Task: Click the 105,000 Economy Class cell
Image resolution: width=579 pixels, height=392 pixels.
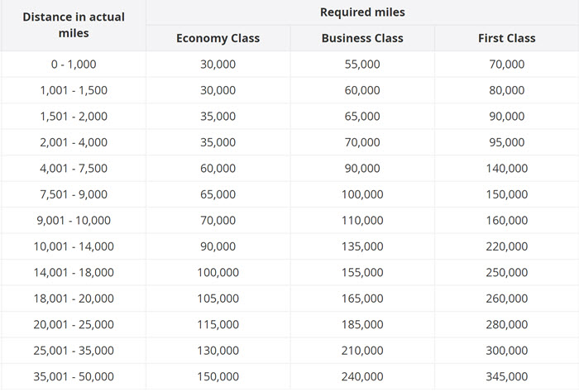Action: 218,299
